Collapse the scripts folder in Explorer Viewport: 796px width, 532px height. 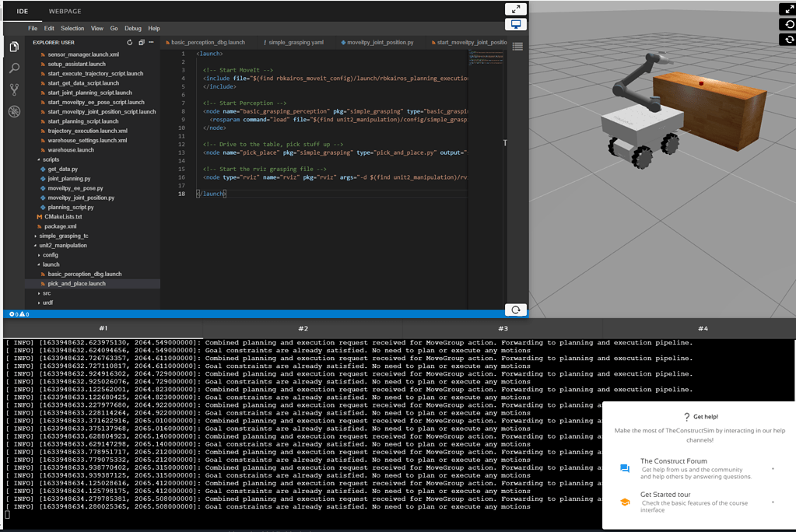[x=51, y=159]
